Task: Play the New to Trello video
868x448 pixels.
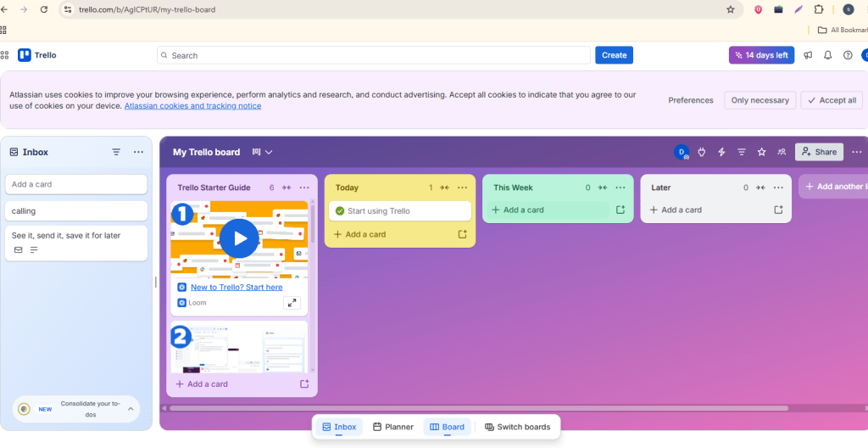Action: click(239, 238)
